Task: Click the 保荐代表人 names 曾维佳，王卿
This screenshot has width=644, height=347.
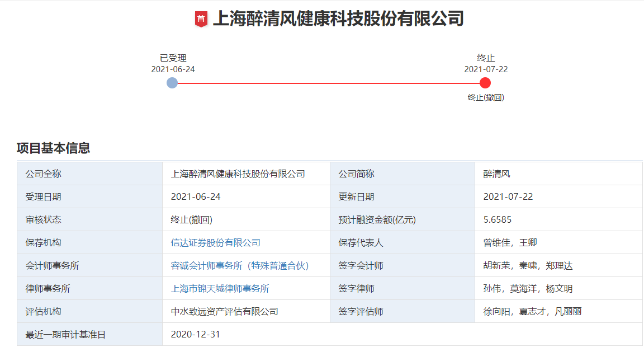Action: point(510,242)
